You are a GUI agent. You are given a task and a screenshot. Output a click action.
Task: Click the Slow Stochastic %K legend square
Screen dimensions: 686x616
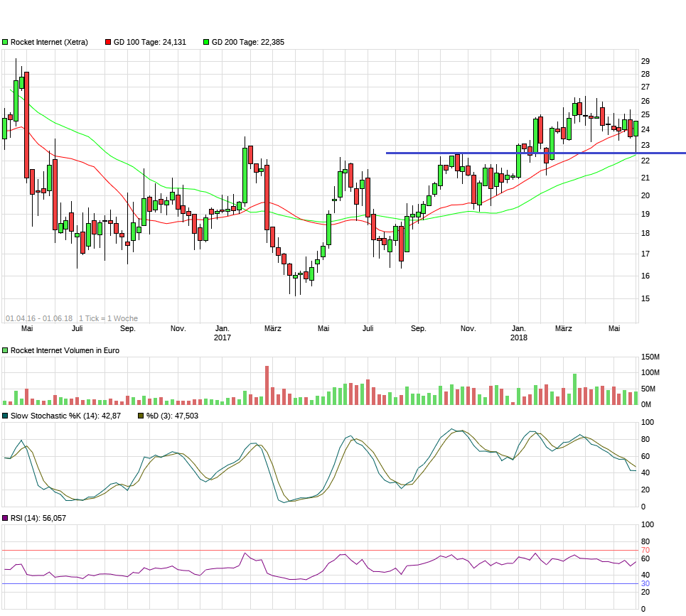click(5, 416)
